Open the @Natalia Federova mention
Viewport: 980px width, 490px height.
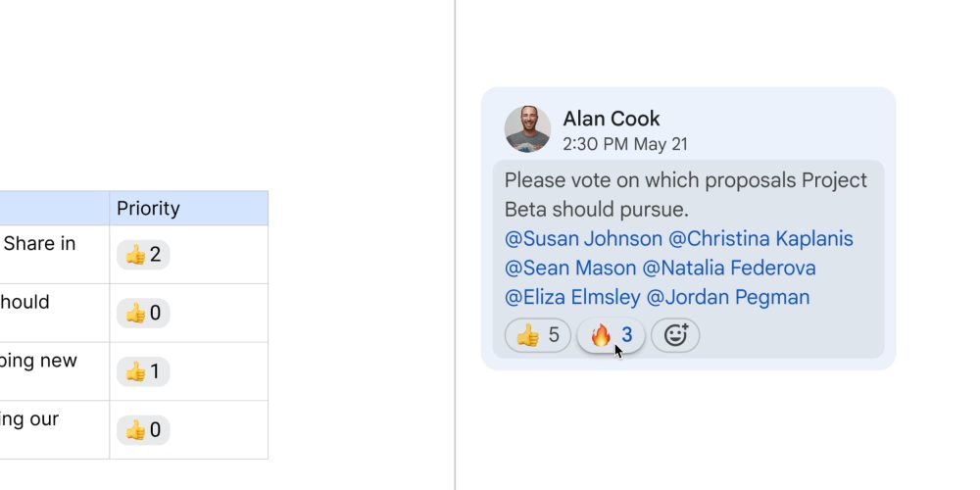point(729,269)
